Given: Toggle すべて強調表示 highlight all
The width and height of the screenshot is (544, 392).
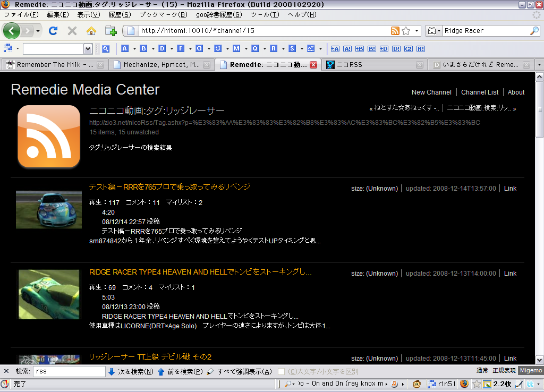Looking at the screenshot, I should [240, 371].
